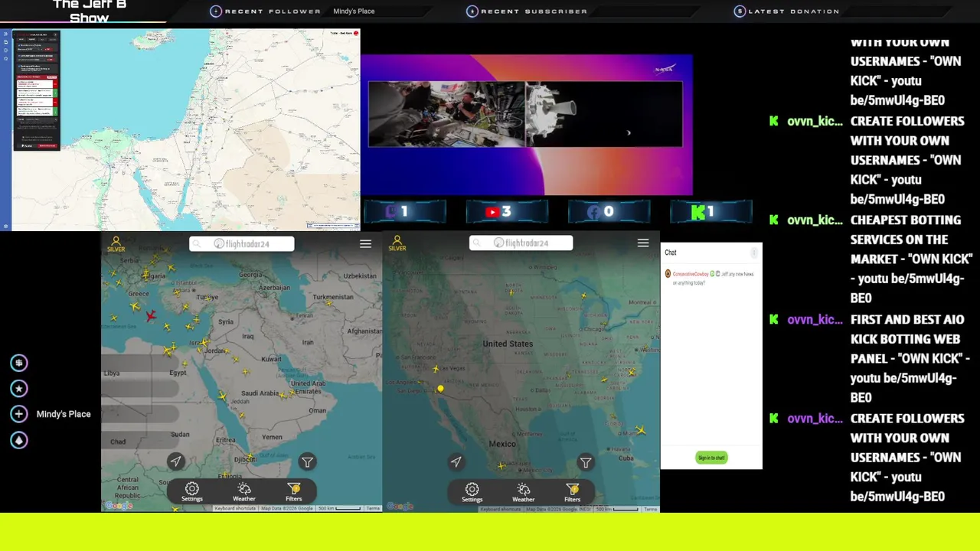
Task: Click ovvn_kic username beside FIRST AND BEST message
Action: point(815,320)
